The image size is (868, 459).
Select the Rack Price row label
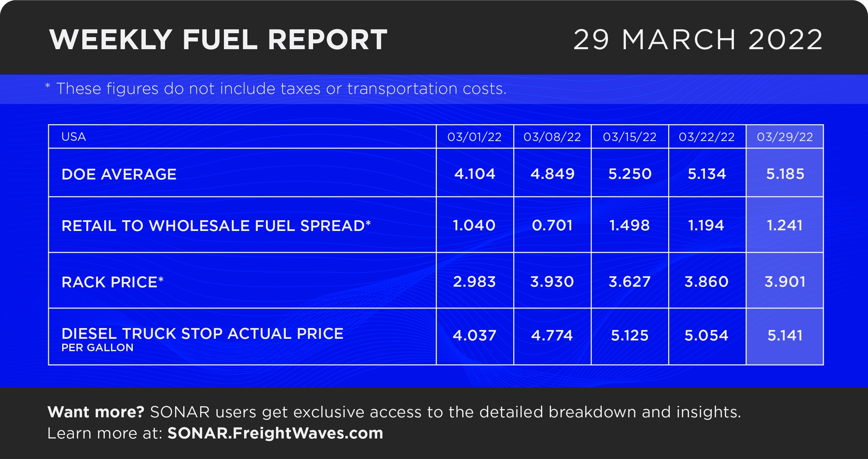(x=113, y=282)
